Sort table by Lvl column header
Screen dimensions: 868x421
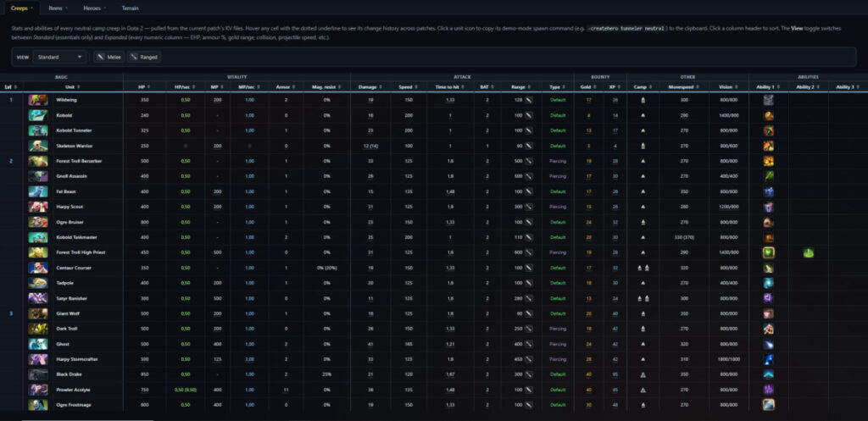coord(11,87)
